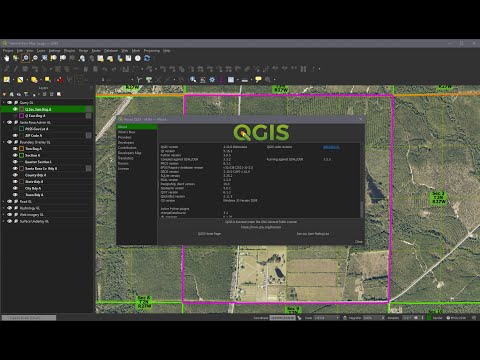
Task: Click Close button in About dialog
Action: tap(358, 242)
